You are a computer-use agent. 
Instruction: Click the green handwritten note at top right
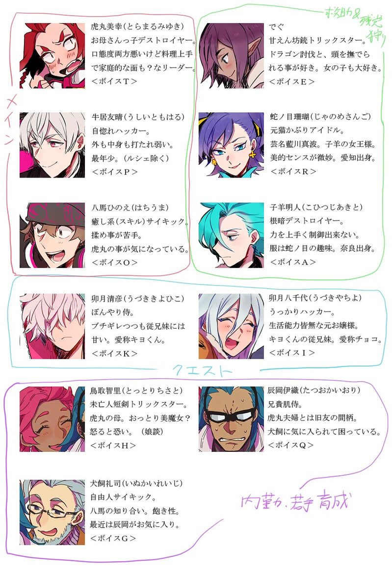click(354, 24)
